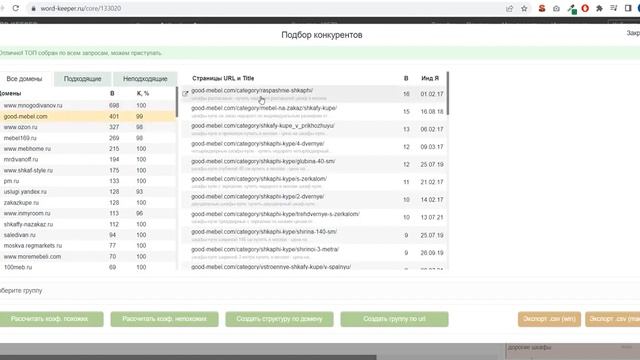Screen dimensions: 640x360
Task: Click the Инд Я column header
Action: 430,78
